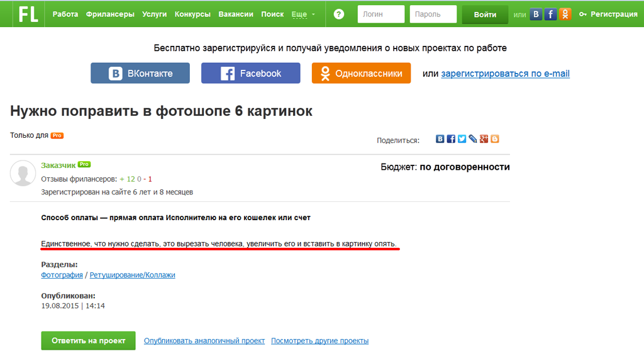Click the зарегистрироваться по e-mail link

click(x=505, y=74)
